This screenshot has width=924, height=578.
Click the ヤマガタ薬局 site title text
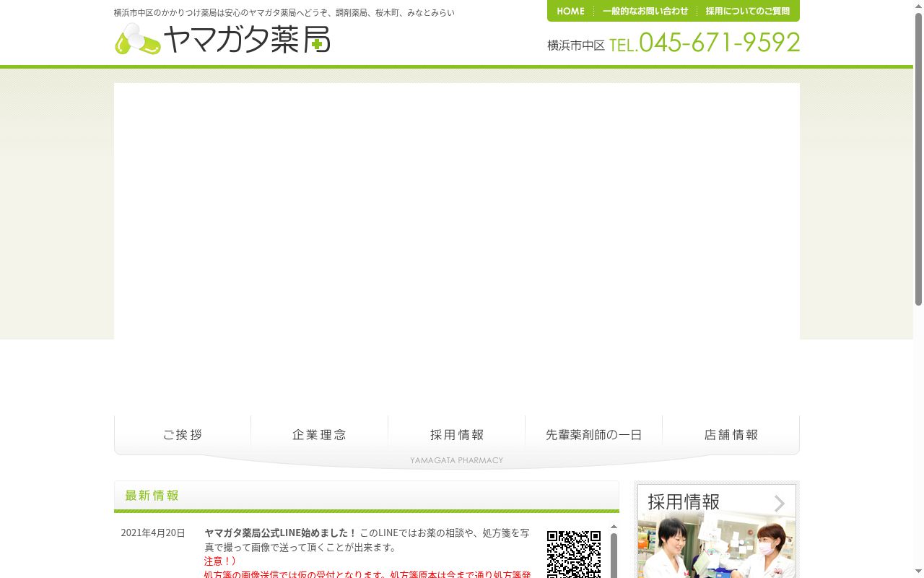click(247, 39)
